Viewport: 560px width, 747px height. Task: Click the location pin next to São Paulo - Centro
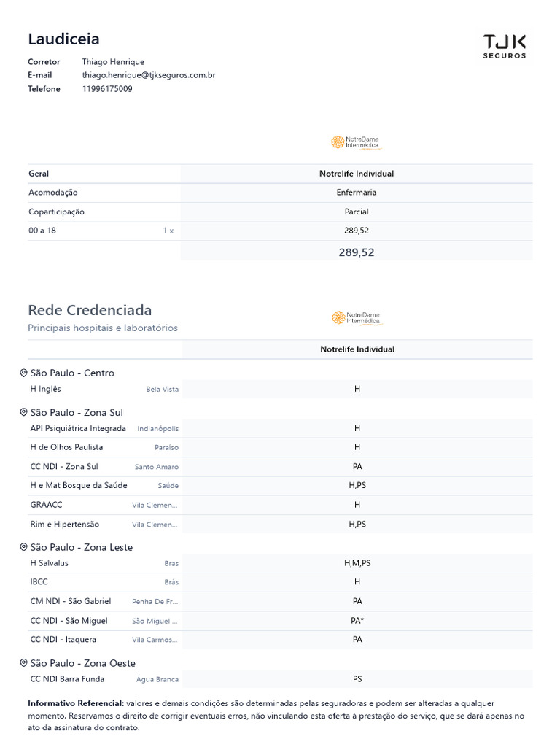tap(23, 373)
